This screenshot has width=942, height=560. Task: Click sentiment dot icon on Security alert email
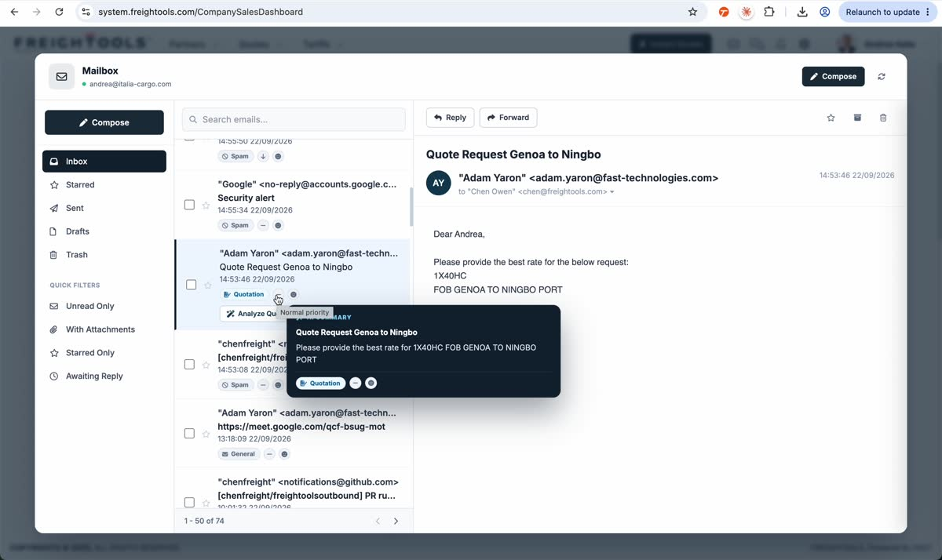click(278, 225)
